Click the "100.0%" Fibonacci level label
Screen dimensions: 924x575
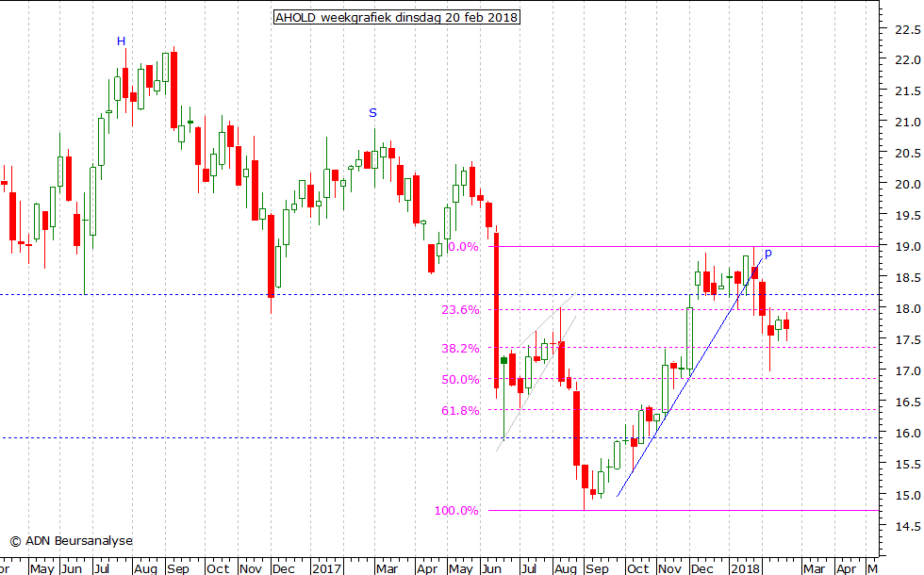(x=456, y=511)
